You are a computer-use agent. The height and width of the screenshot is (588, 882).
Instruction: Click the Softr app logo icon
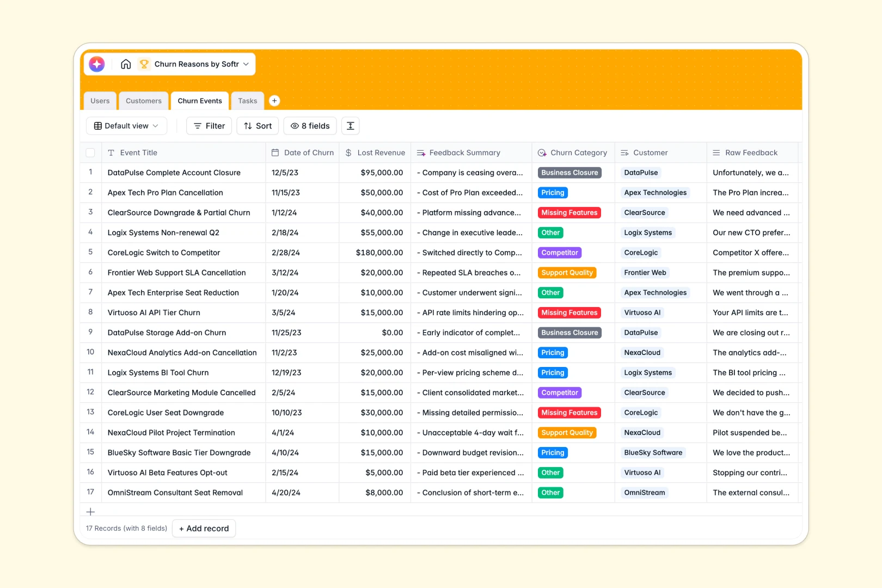(97, 64)
